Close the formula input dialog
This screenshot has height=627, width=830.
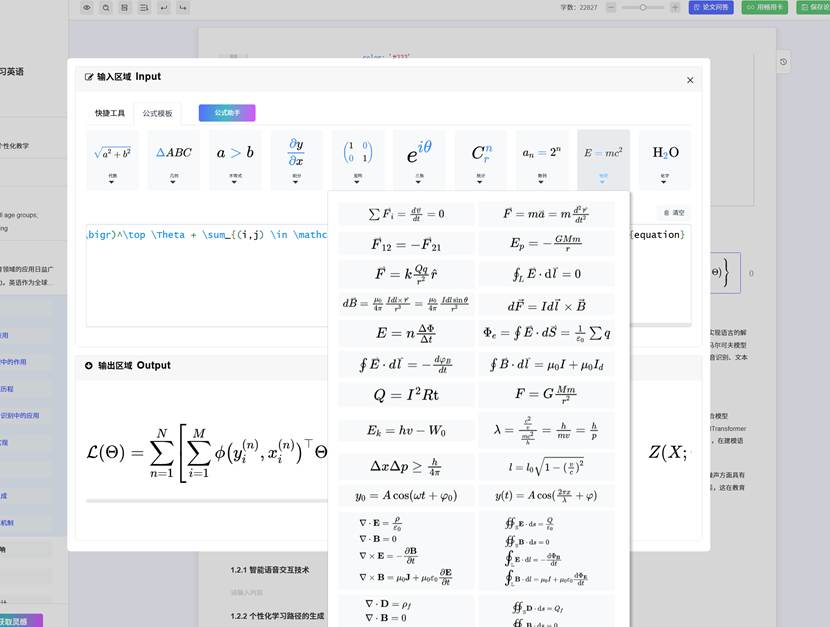click(690, 80)
